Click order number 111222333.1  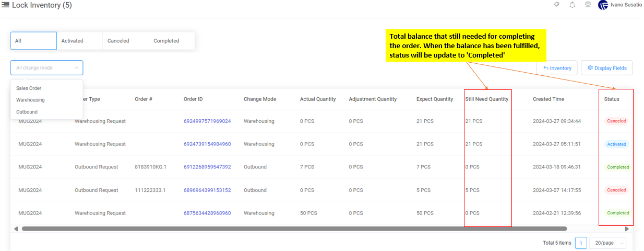coord(150,190)
